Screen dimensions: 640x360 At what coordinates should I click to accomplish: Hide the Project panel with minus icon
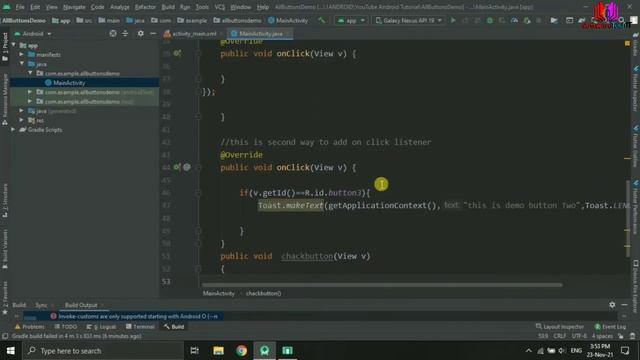153,33
